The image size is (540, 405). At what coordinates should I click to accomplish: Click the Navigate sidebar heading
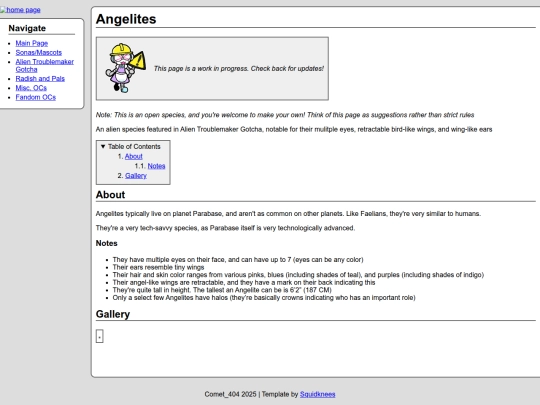(x=27, y=28)
